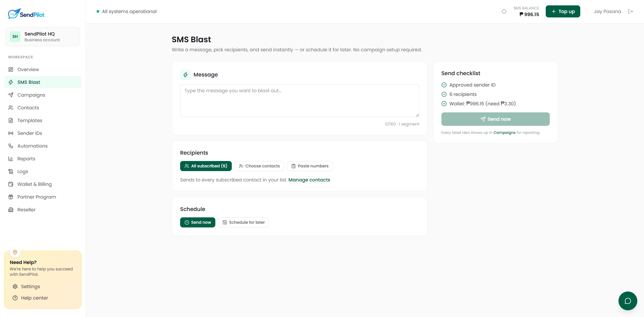Click Send now in Send checklist
This screenshot has width=644, height=317.
tap(495, 119)
